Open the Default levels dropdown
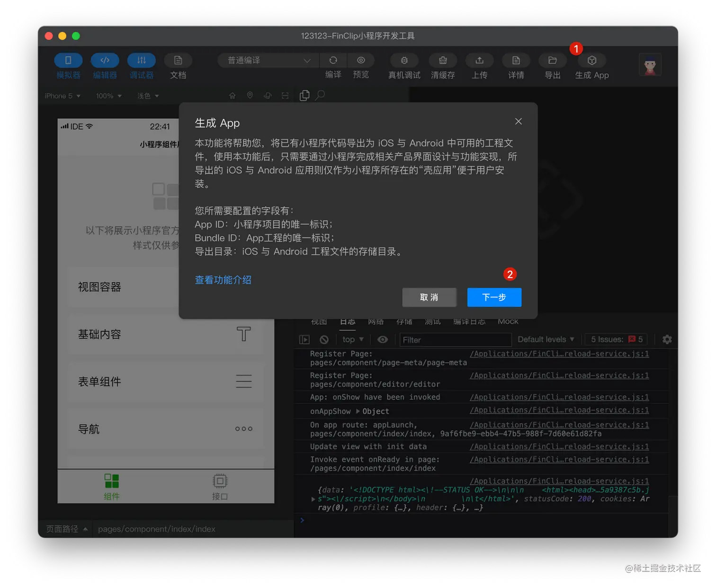Screen dimensions: 716x588 pyautogui.click(x=546, y=339)
